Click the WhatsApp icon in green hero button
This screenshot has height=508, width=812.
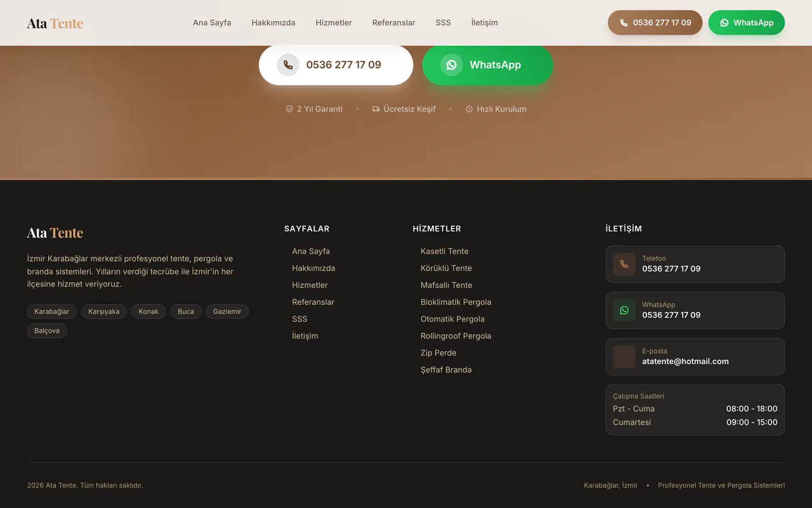(451, 65)
